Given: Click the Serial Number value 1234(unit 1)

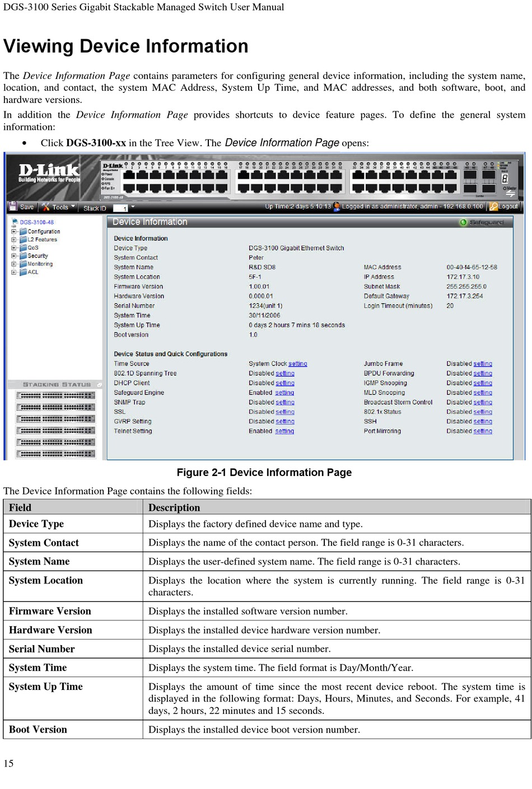Looking at the screenshot, I should click(x=265, y=306).
